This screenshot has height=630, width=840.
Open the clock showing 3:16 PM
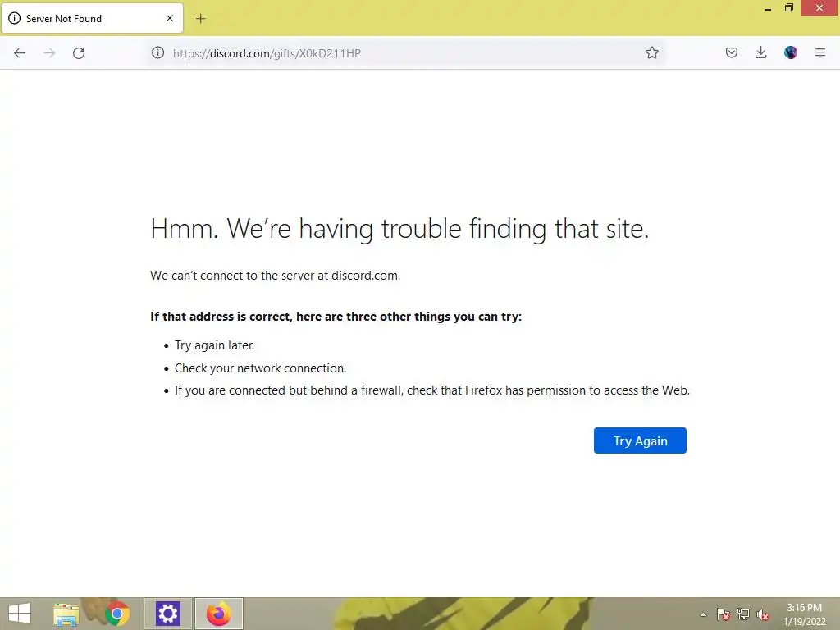(804, 614)
